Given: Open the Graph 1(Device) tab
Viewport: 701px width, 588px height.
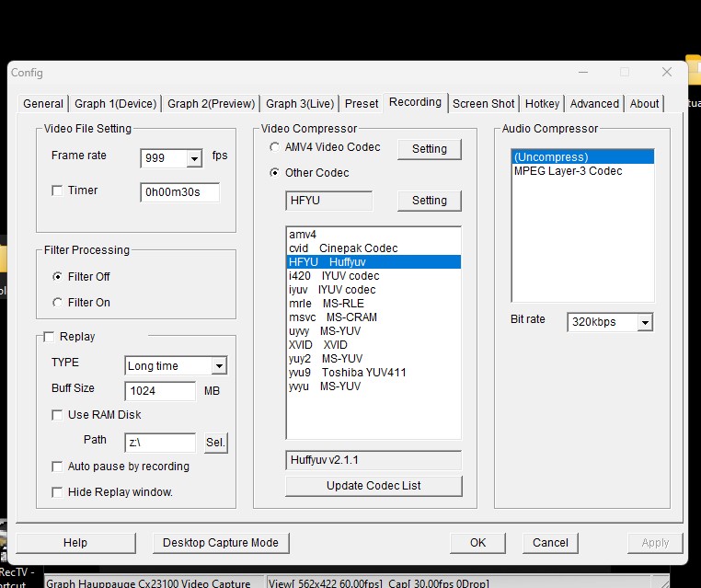Looking at the screenshot, I should 115,104.
